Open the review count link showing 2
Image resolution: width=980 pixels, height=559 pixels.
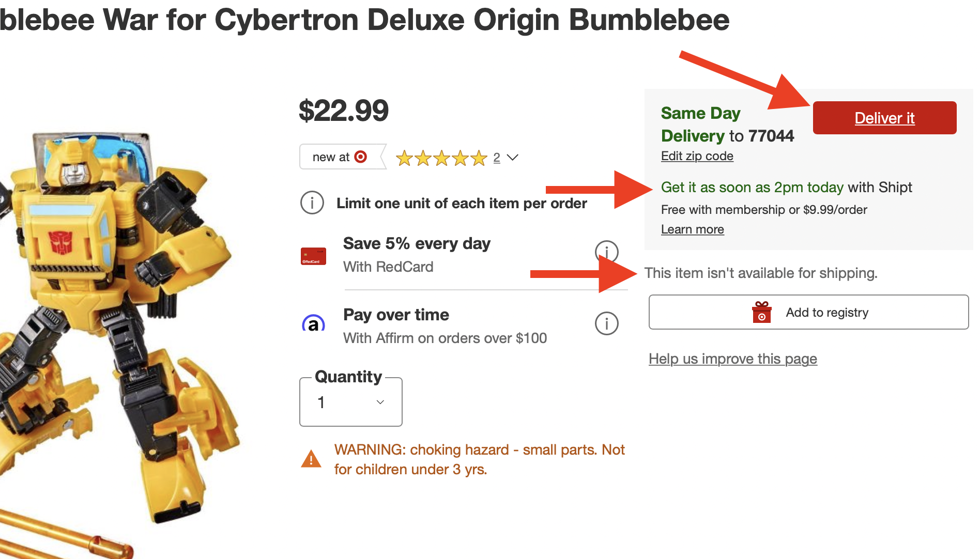click(x=497, y=158)
